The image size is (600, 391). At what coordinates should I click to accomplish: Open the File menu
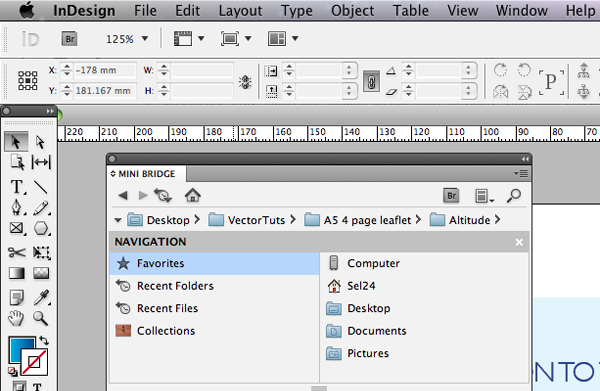click(x=145, y=11)
